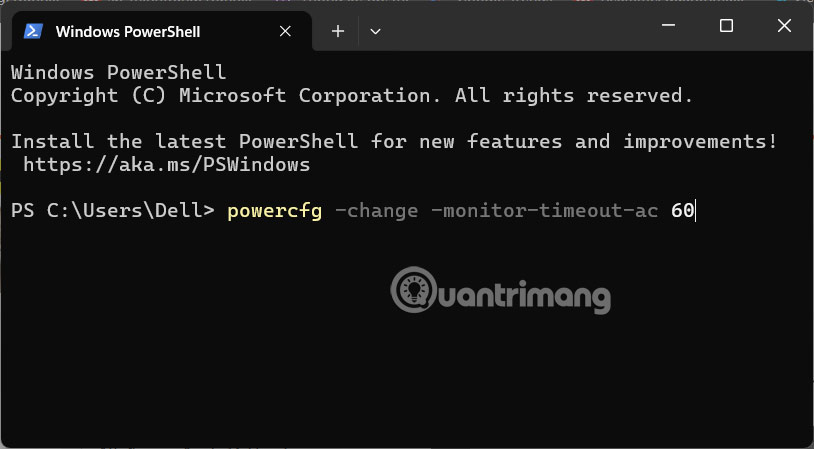Maximize the terminal window

[x=727, y=26]
